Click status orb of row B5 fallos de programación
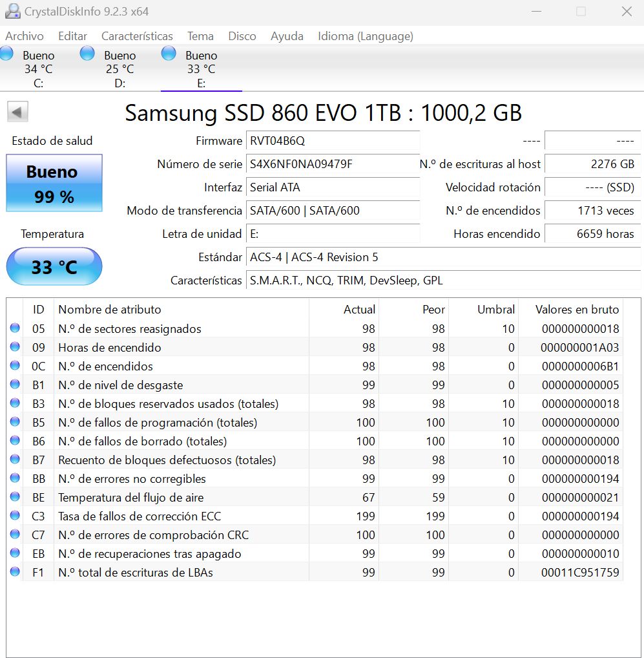The image size is (644, 658). pos(15,421)
